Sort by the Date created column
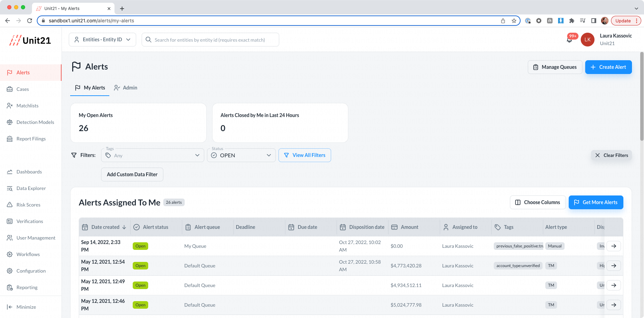Image resolution: width=644 pixels, height=318 pixels. [x=105, y=227]
